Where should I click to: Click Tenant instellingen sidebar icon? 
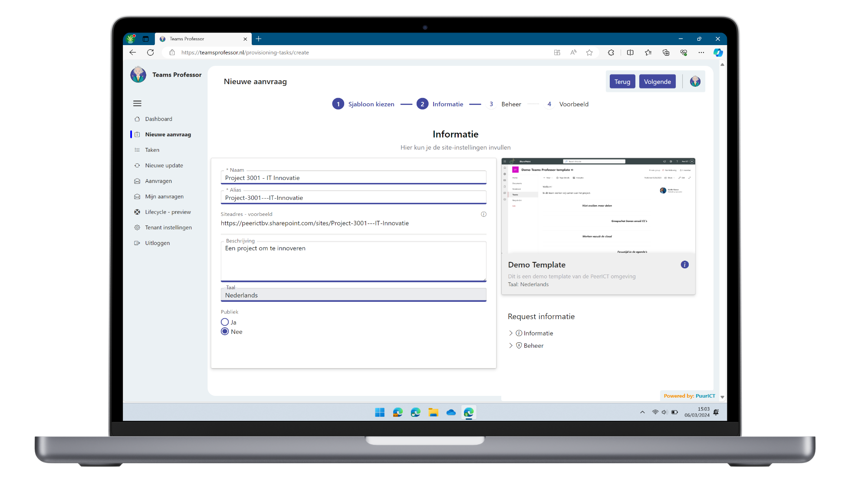tap(137, 228)
